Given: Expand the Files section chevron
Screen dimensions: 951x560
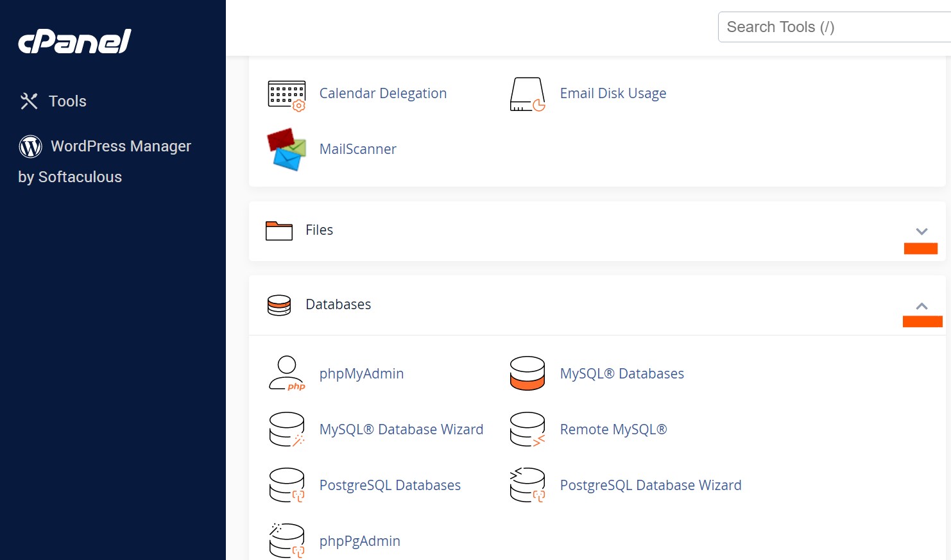Looking at the screenshot, I should 921,232.
